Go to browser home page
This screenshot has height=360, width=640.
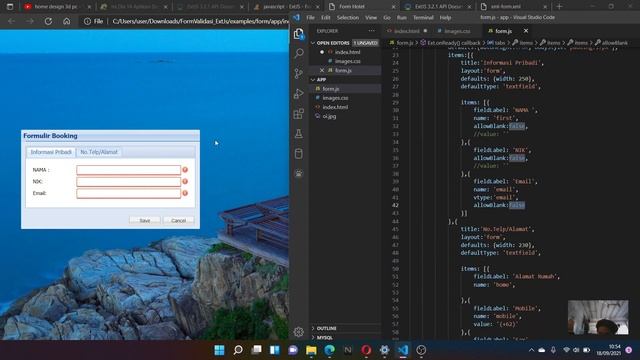[67, 21]
